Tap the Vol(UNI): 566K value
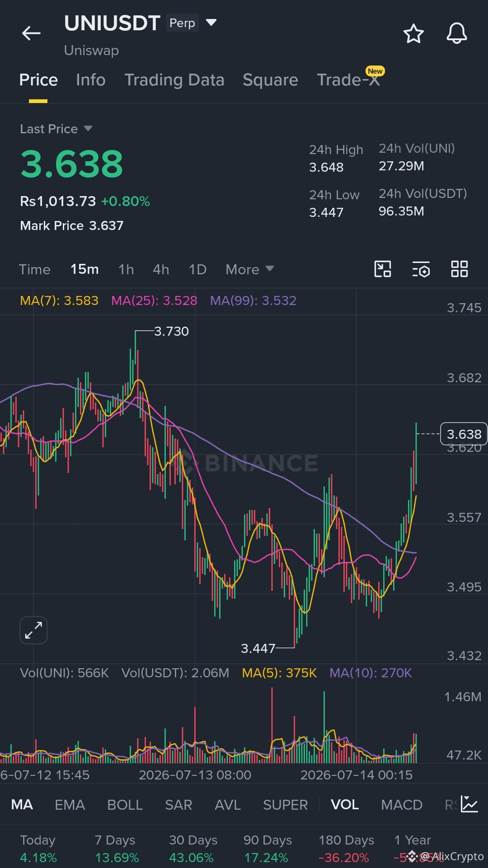This screenshot has height=868, width=488. (64, 673)
